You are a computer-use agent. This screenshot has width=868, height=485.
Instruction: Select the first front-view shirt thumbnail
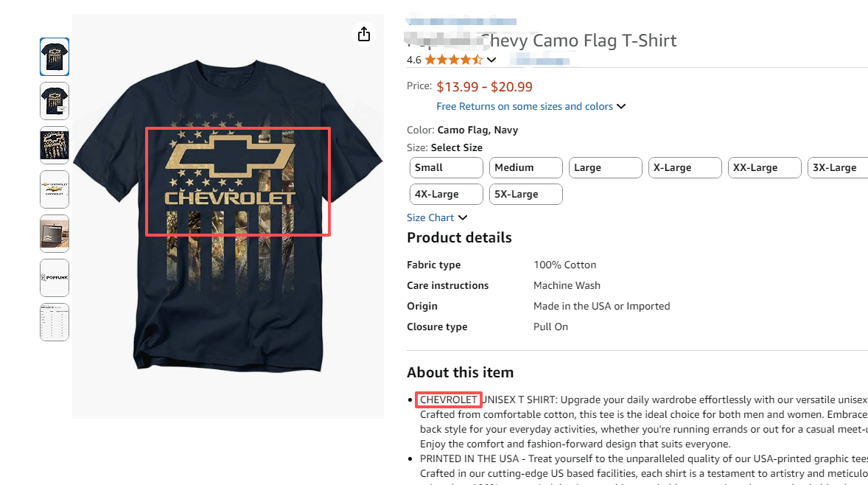55,57
